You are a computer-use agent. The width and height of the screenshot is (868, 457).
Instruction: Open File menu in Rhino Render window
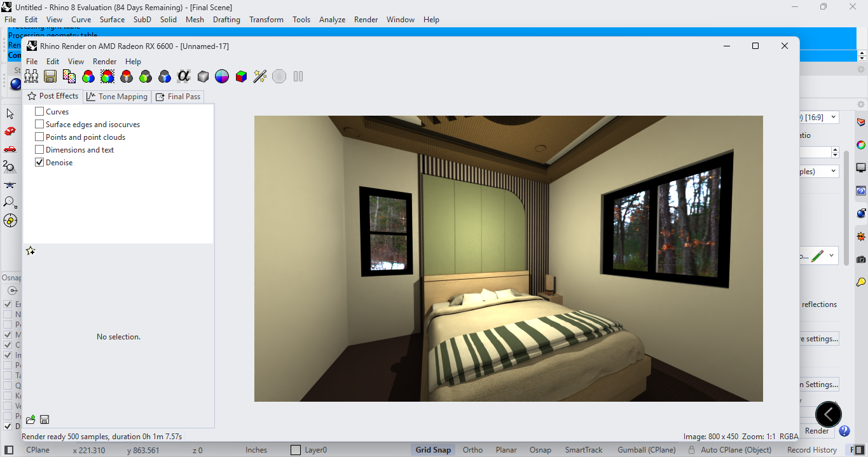32,62
